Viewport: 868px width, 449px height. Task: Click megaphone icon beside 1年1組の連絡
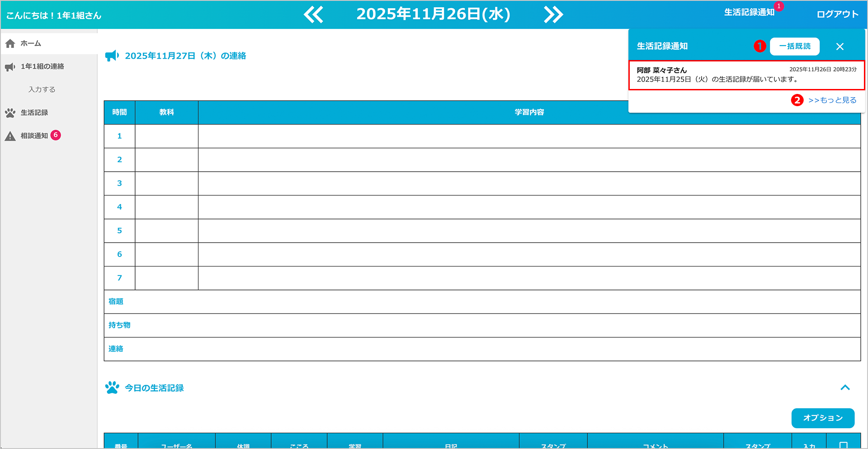(10, 67)
